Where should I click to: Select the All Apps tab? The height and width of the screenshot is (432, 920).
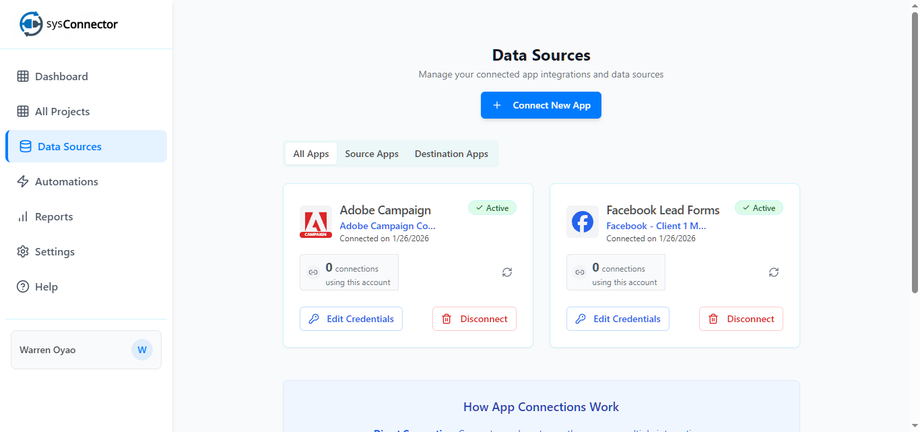click(311, 154)
